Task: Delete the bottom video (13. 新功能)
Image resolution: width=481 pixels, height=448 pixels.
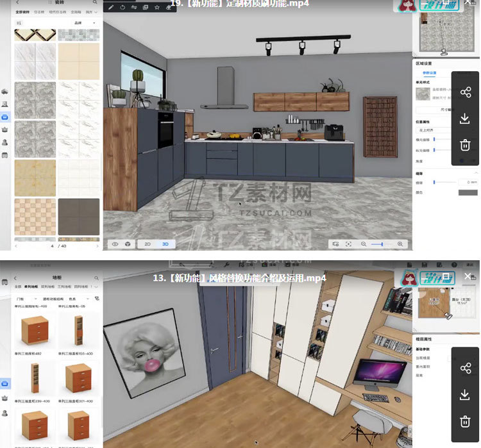Action: coord(465,421)
